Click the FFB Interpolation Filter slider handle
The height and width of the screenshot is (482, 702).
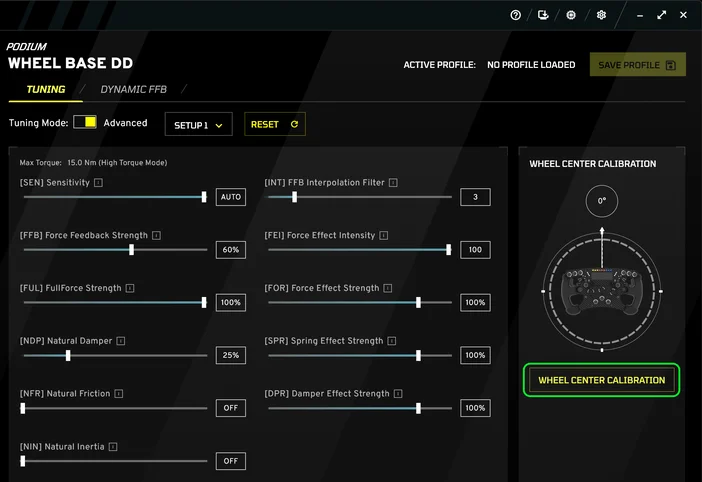click(295, 197)
